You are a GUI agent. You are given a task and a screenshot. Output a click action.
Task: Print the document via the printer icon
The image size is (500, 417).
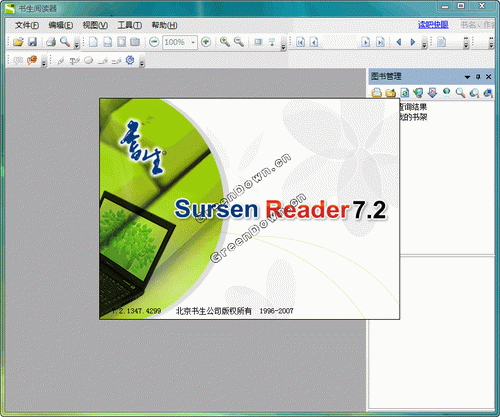51,42
